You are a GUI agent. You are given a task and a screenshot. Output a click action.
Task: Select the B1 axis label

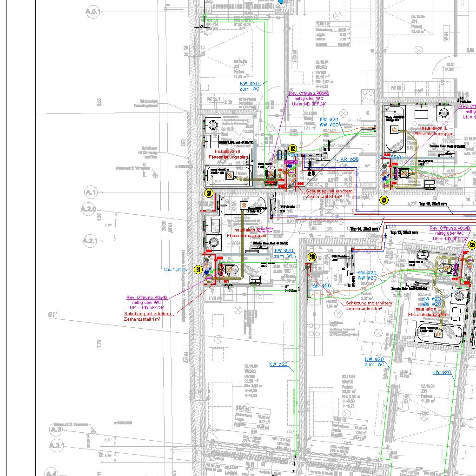click(x=52, y=315)
